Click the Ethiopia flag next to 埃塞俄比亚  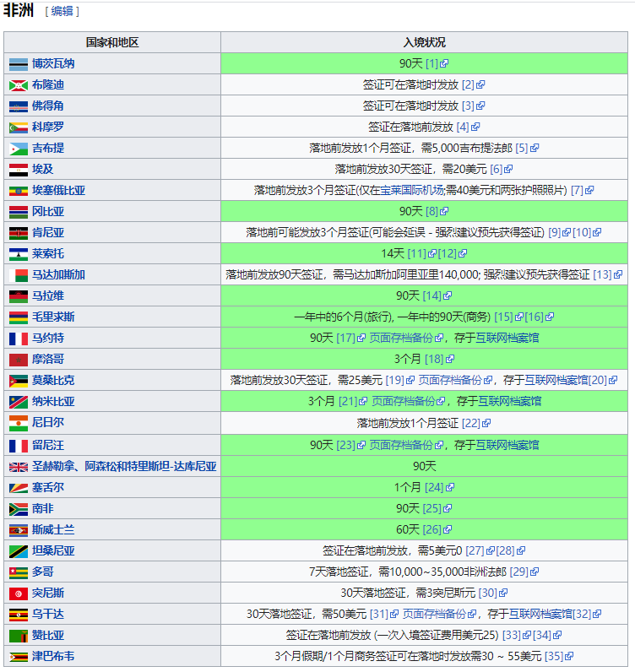pyautogui.click(x=19, y=191)
